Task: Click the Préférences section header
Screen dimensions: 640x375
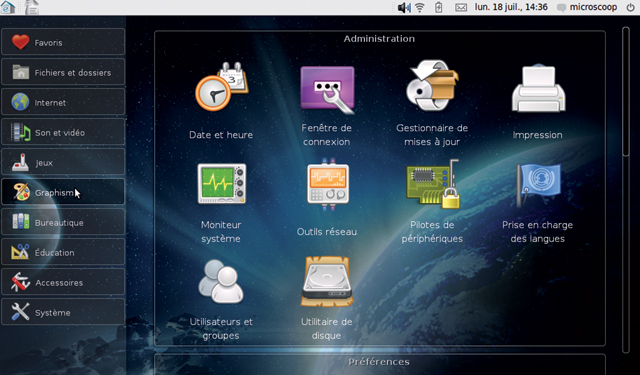Action: point(379,362)
